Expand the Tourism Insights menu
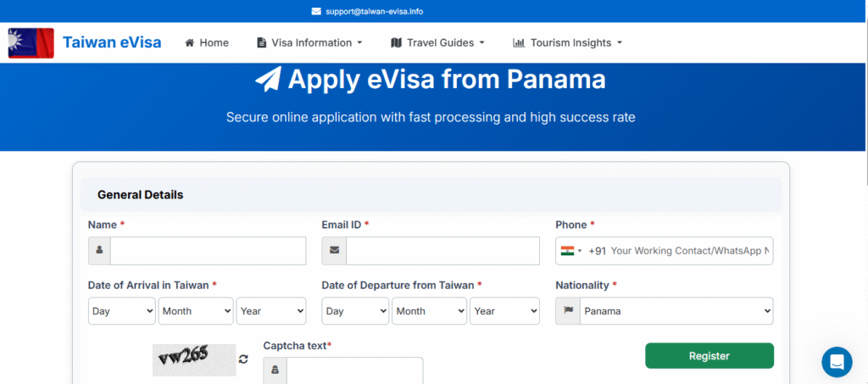 coord(568,43)
